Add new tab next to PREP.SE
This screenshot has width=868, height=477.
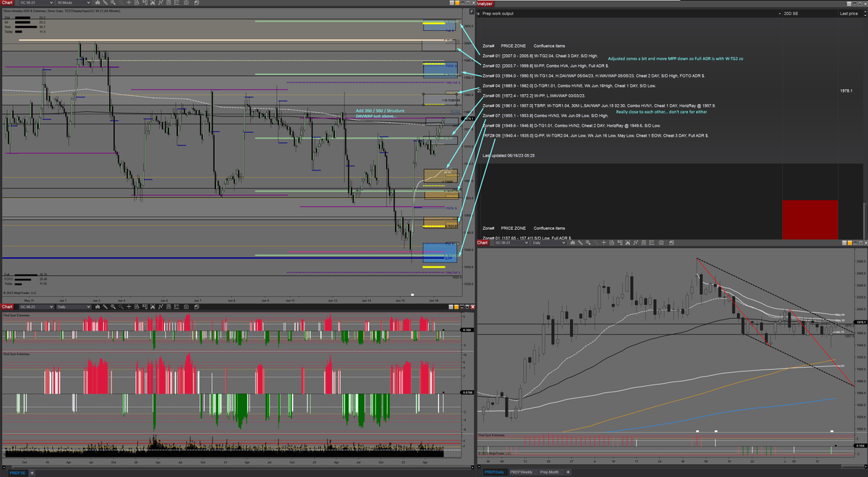(32, 473)
